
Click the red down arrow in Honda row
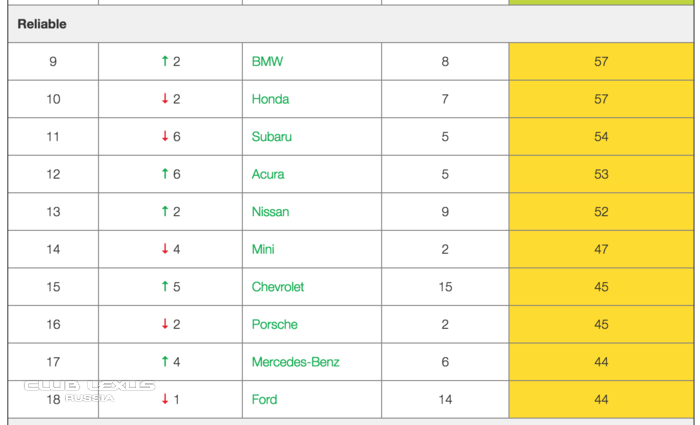pyautogui.click(x=165, y=99)
